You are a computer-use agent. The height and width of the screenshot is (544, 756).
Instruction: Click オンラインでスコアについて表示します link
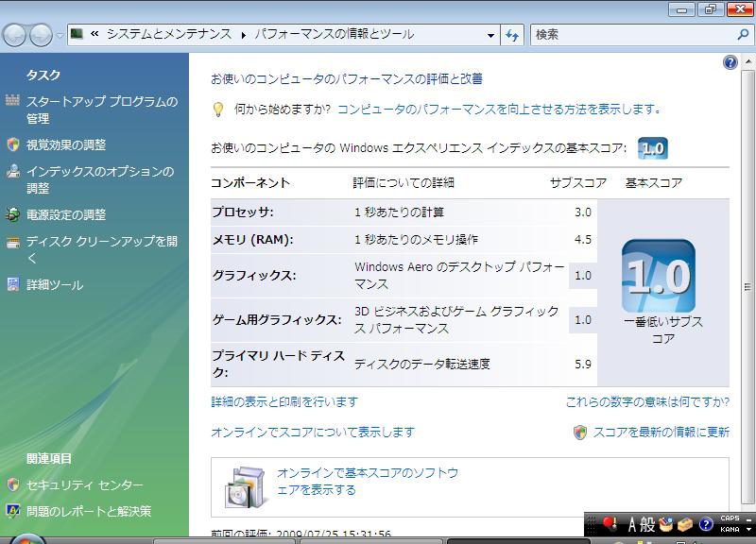[x=313, y=433]
